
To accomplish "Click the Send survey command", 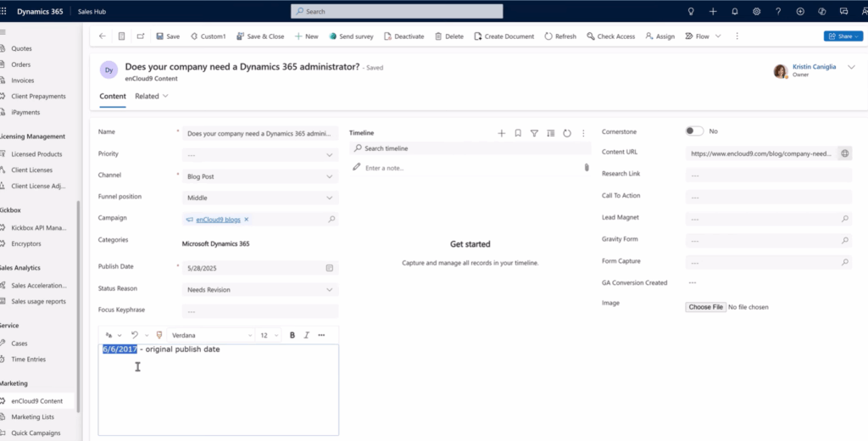I will pos(351,36).
